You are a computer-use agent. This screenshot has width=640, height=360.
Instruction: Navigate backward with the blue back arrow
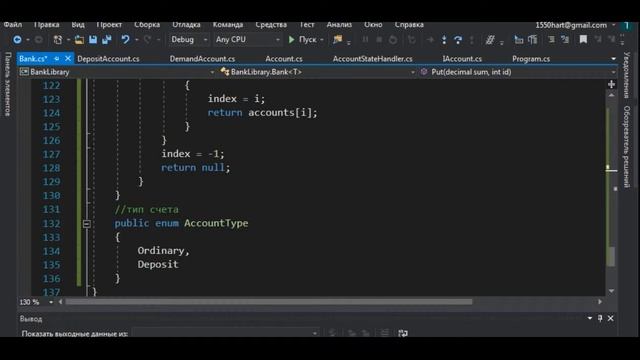17,40
